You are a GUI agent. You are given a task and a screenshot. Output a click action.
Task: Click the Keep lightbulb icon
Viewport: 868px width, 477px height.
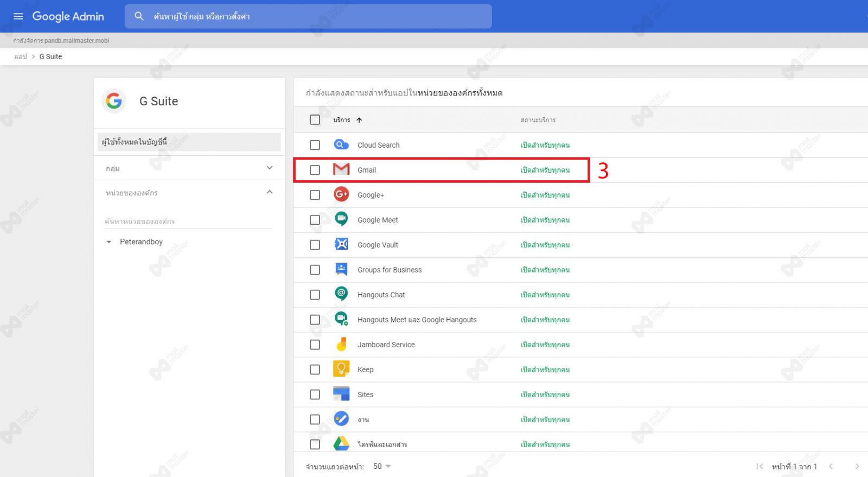[x=341, y=369]
